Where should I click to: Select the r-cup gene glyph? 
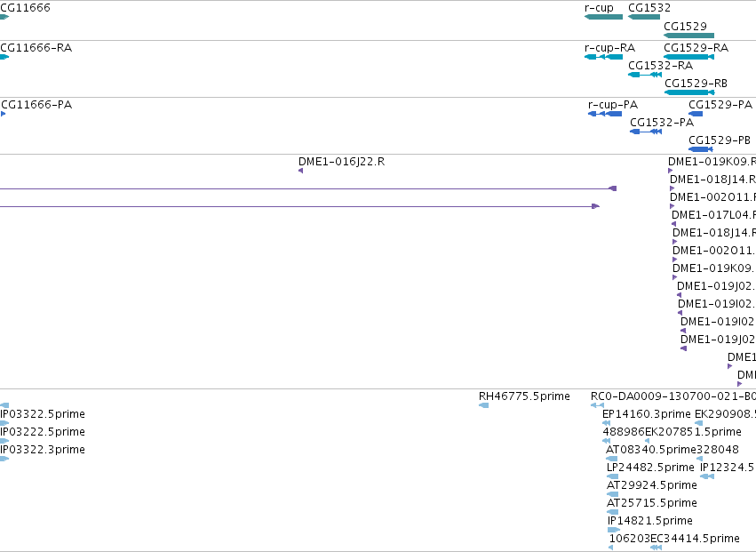603,17
